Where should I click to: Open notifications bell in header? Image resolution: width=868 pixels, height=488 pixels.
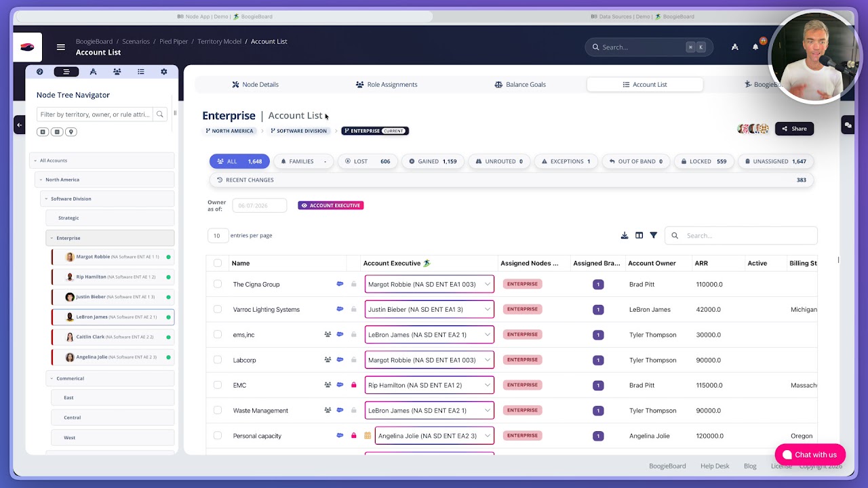point(755,47)
